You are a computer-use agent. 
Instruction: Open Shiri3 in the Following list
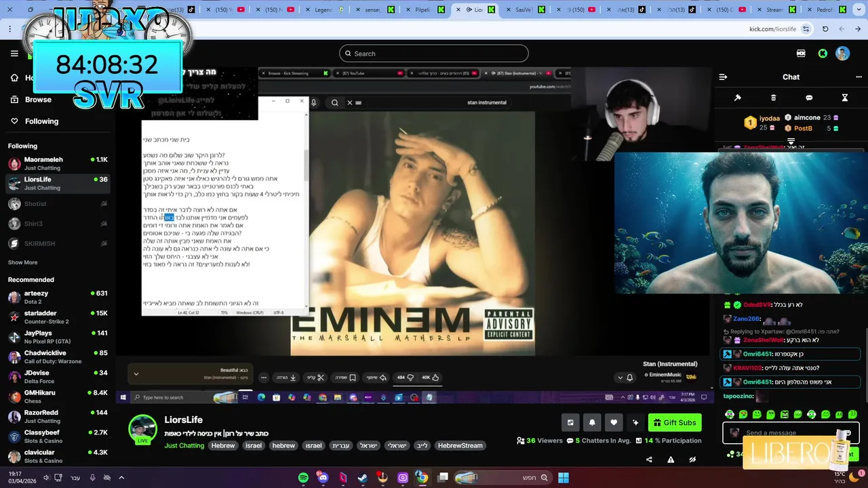58,223
